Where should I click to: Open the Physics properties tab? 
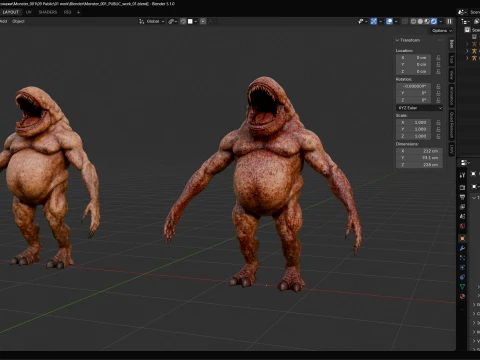(x=462, y=268)
